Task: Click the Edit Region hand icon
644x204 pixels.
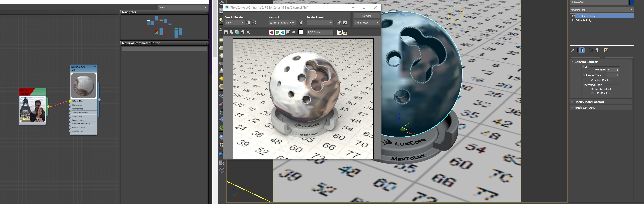Action: pos(248,23)
